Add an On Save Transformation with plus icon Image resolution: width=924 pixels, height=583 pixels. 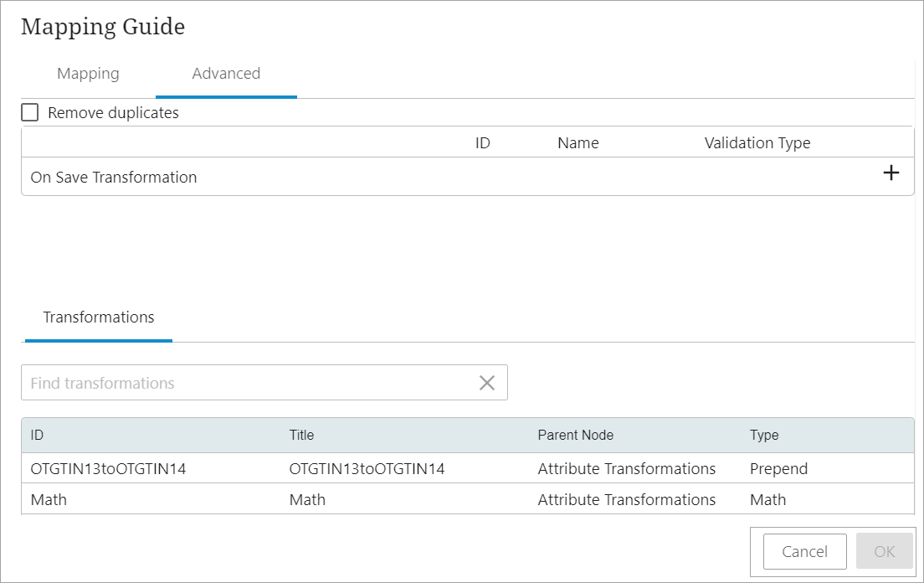pyautogui.click(x=891, y=173)
